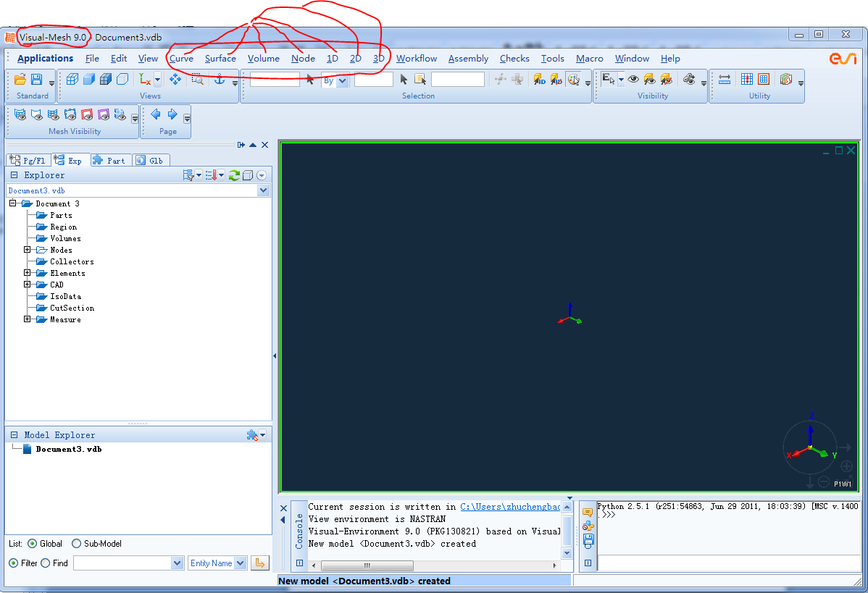This screenshot has height=593, width=868.
Task: Expand the Elements tree folder
Action: click(27, 273)
